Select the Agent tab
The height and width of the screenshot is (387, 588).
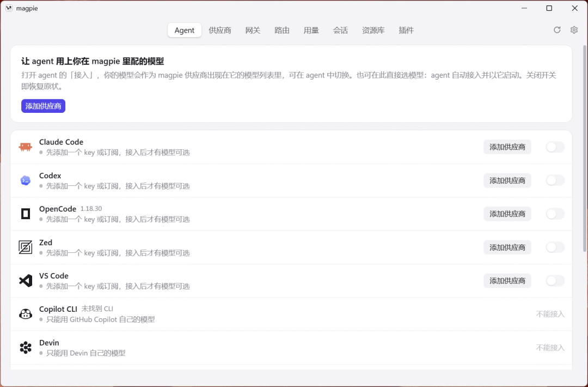point(185,31)
